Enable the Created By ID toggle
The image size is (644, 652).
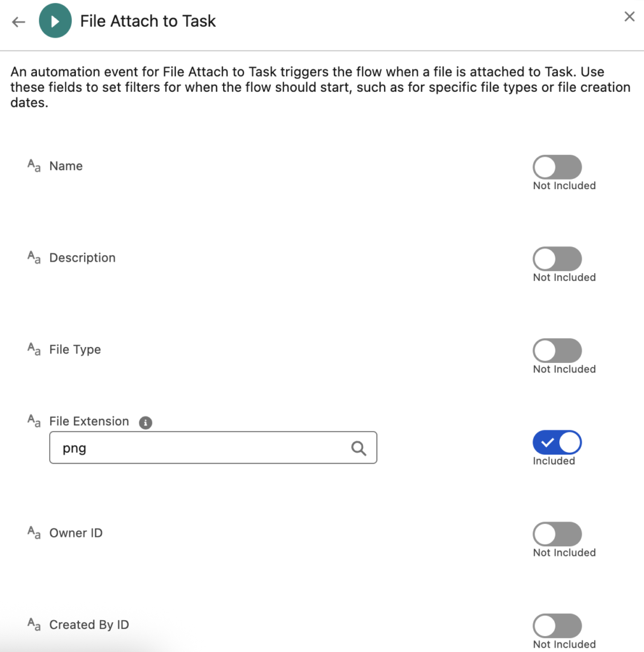coord(557,626)
